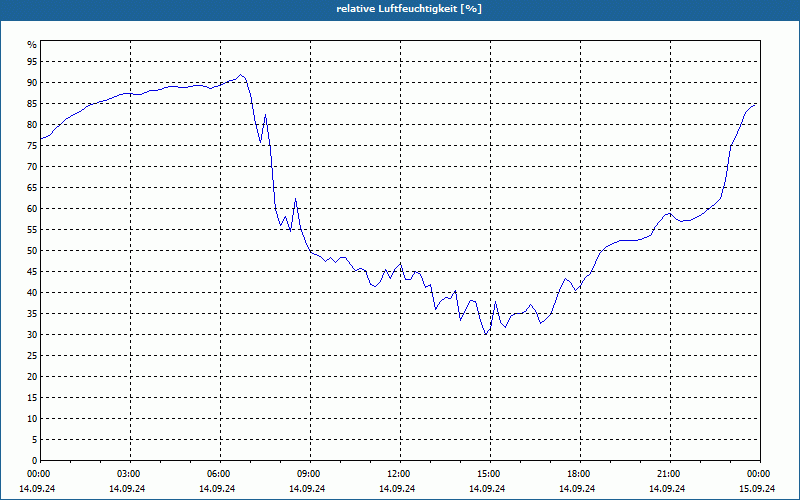Click the y-axis label '40'
Image resolution: width=800 pixels, height=500 pixels.
tap(32, 293)
